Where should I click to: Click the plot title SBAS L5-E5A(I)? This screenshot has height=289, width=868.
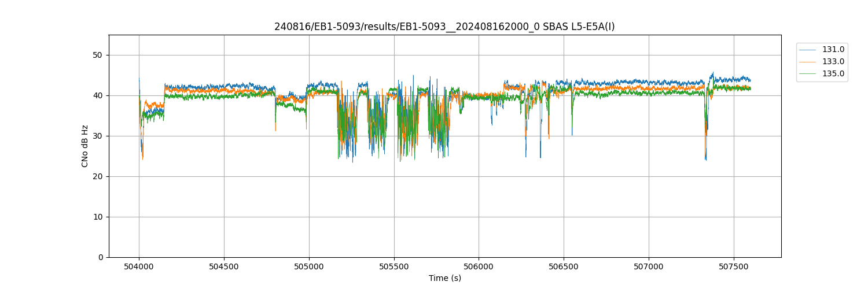pyautogui.click(x=444, y=27)
